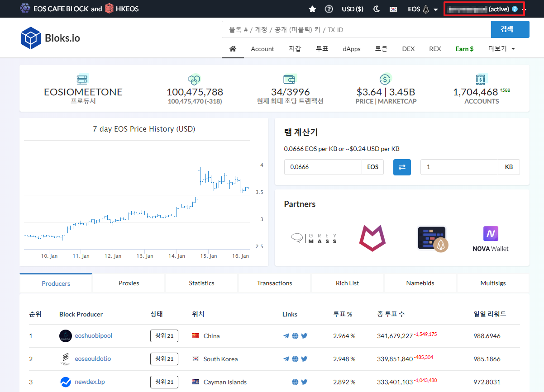Expand the EOS chain dropdown
Viewport: 544px width, 392px height.
coord(423,9)
